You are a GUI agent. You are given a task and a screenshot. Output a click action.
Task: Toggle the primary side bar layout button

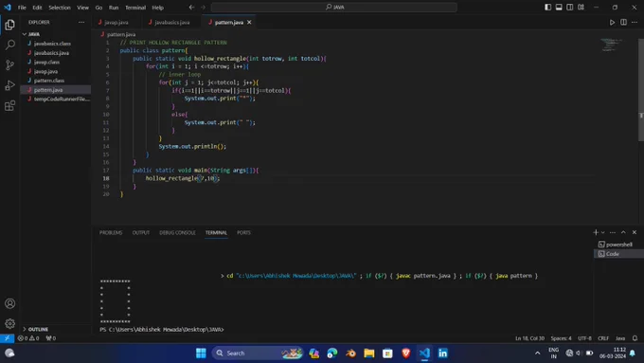coord(548,7)
